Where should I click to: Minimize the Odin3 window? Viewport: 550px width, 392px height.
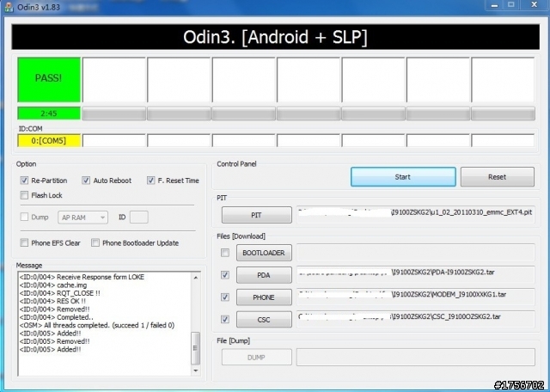(495, 5)
